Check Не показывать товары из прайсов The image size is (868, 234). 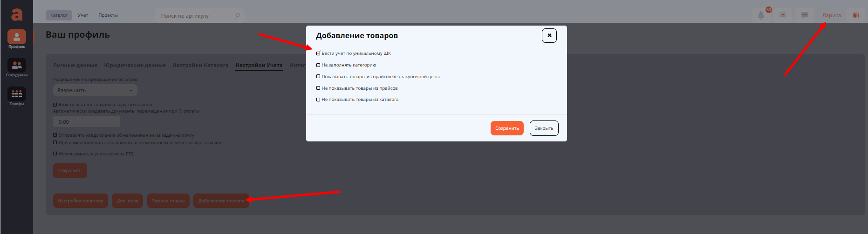click(318, 88)
